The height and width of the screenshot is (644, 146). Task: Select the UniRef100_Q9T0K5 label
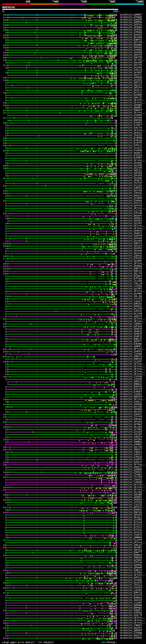click(x=131, y=42)
